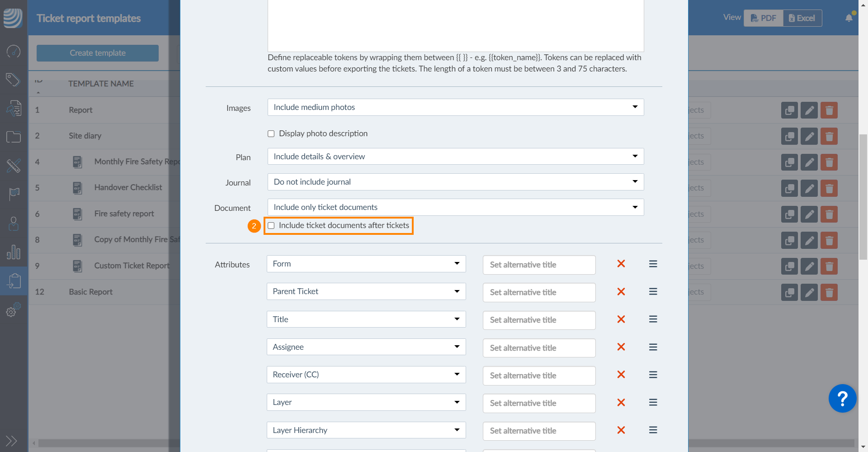Switch view to PDF
The width and height of the screenshot is (868, 452).
tap(763, 18)
